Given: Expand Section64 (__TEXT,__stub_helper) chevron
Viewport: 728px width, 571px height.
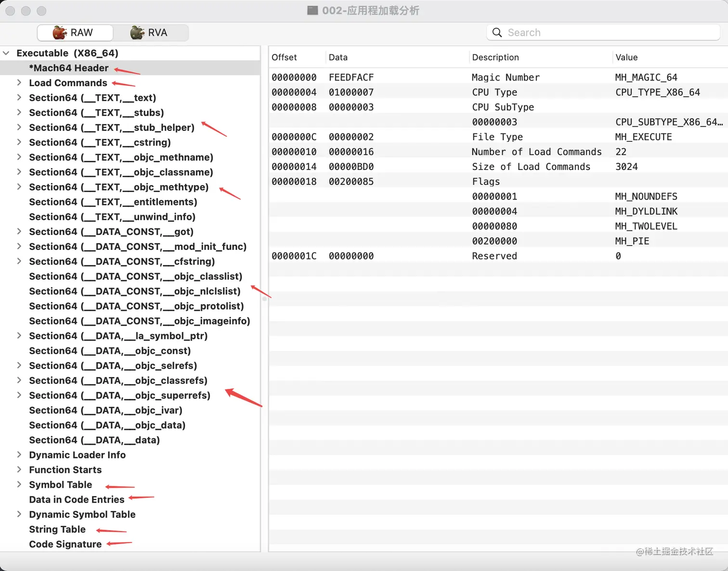Looking at the screenshot, I should click(x=19, y=128).
